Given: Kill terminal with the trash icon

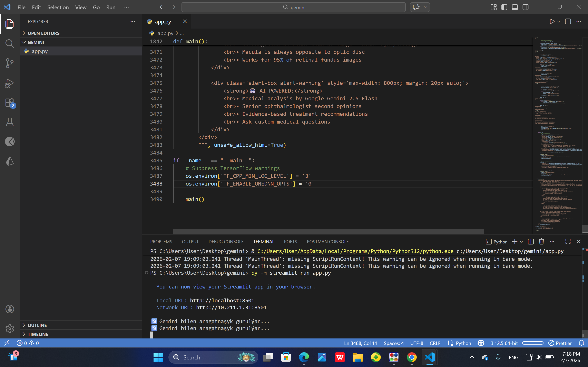Looking at the screenshot, I should point(541,242).
